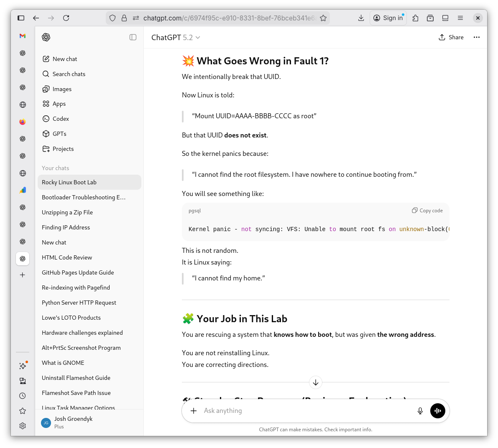Reload the page with the refresh icon

(x=66, y=18)
